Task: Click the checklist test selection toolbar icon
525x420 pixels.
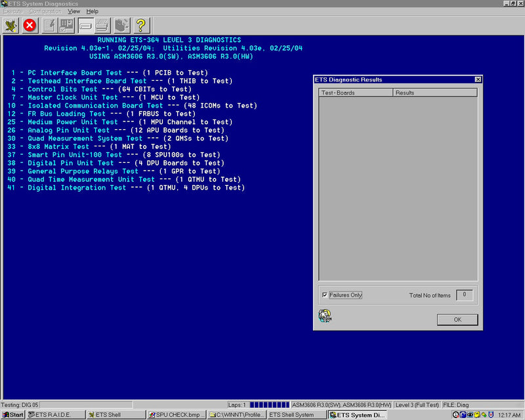Action: click(67, 26)
